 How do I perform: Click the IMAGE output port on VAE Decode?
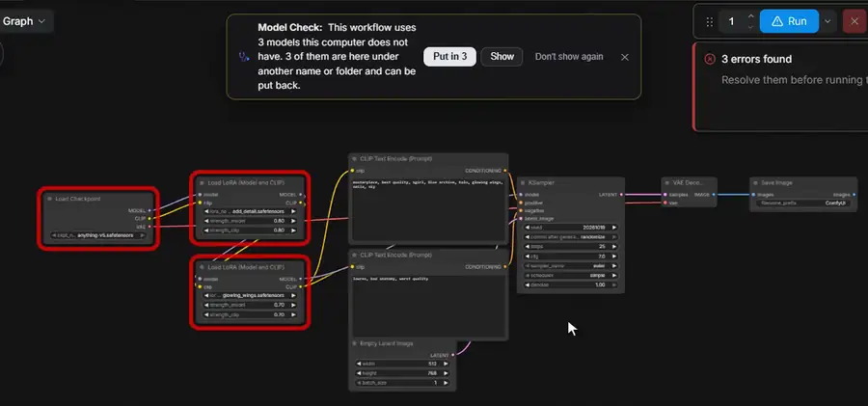point(714,195)
